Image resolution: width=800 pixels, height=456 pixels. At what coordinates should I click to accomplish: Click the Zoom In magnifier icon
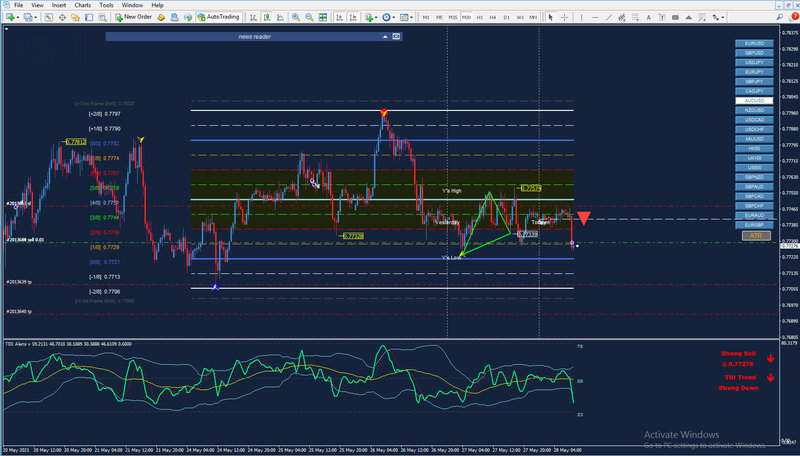(297, 17)
